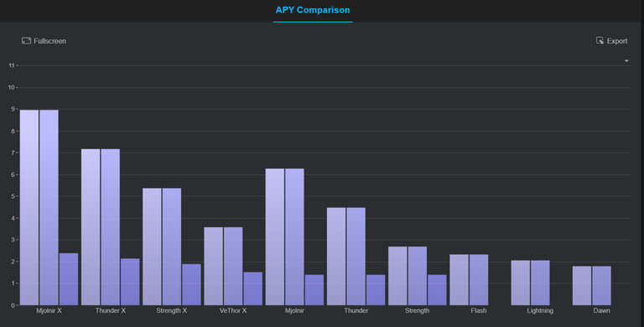644x327 pixels.
Task: Select the short dark bar of Strength
Action: (437, 290)
